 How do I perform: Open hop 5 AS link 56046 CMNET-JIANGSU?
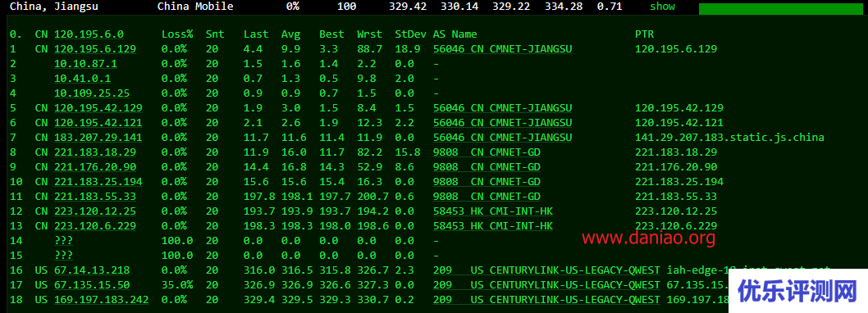[x=503, y=108]
